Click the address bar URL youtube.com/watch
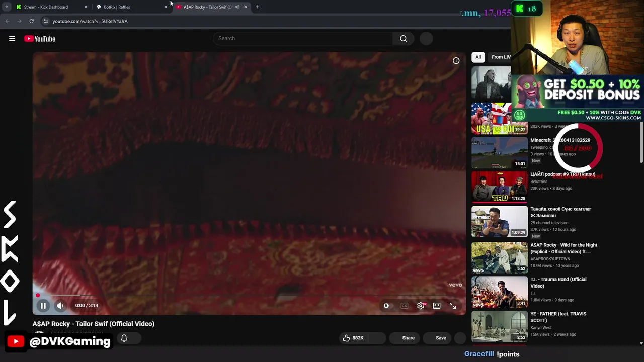 tap(90, 21)
